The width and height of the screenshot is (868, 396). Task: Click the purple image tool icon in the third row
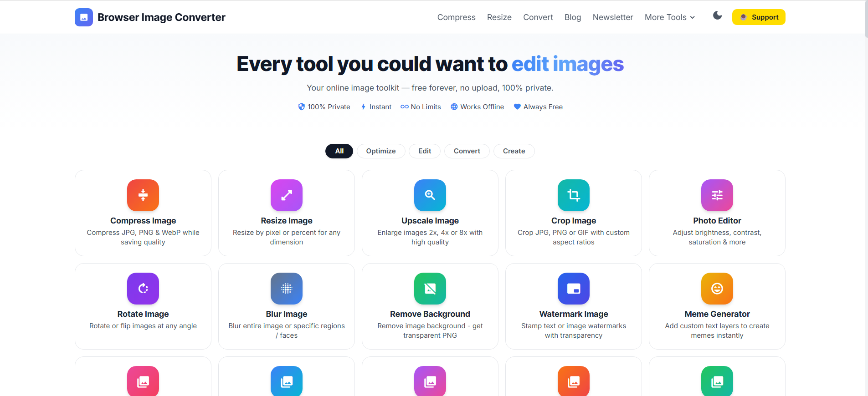430,381
